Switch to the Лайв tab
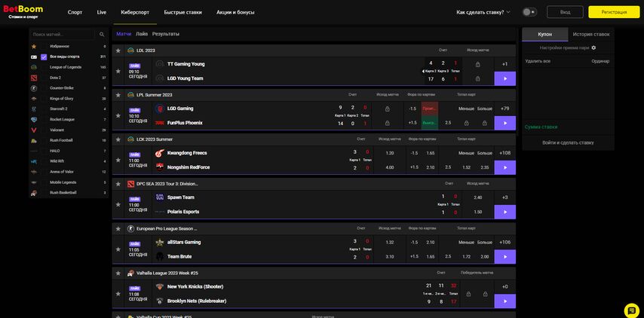 [142, 34]
